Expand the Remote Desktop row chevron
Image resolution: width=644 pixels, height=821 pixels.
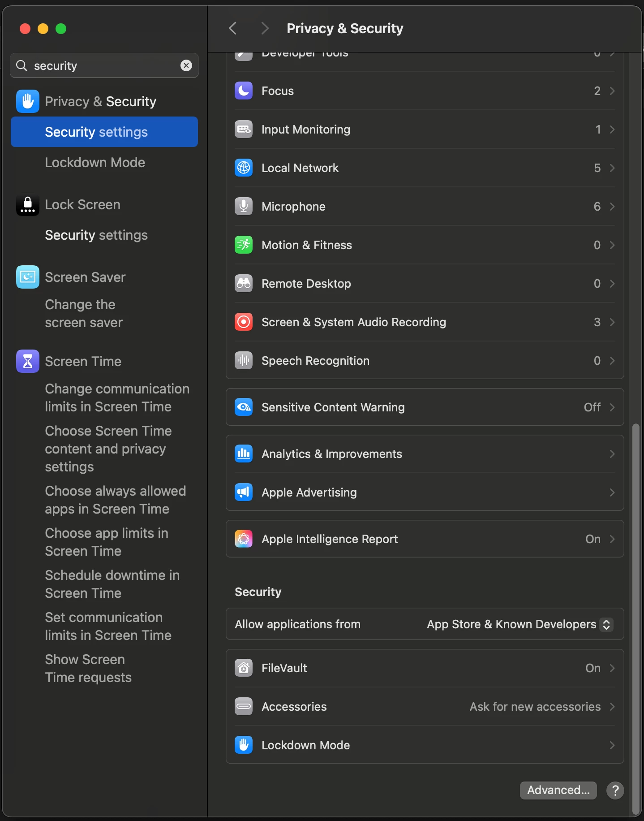612,284
